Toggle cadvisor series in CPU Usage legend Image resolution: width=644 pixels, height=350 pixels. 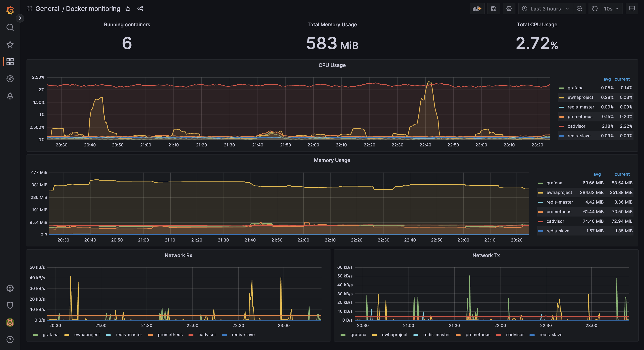point(576,126)
